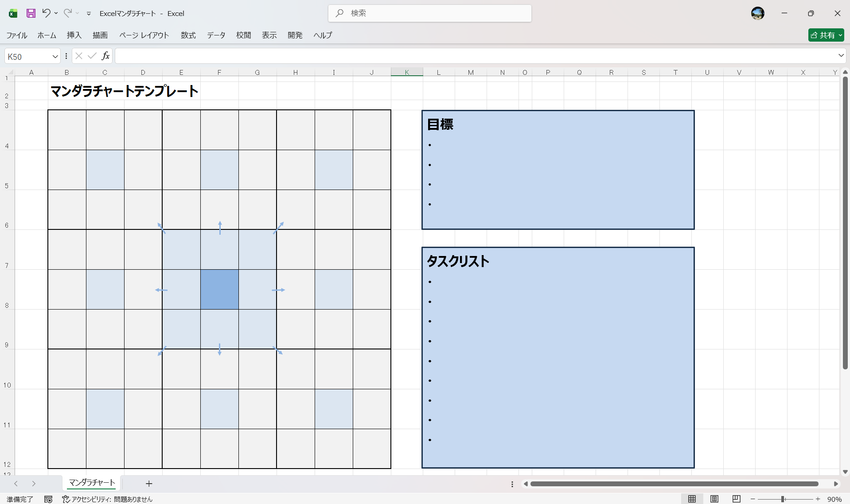
Task: Add a new sheet with plus icon
Action: coord(149,484)
